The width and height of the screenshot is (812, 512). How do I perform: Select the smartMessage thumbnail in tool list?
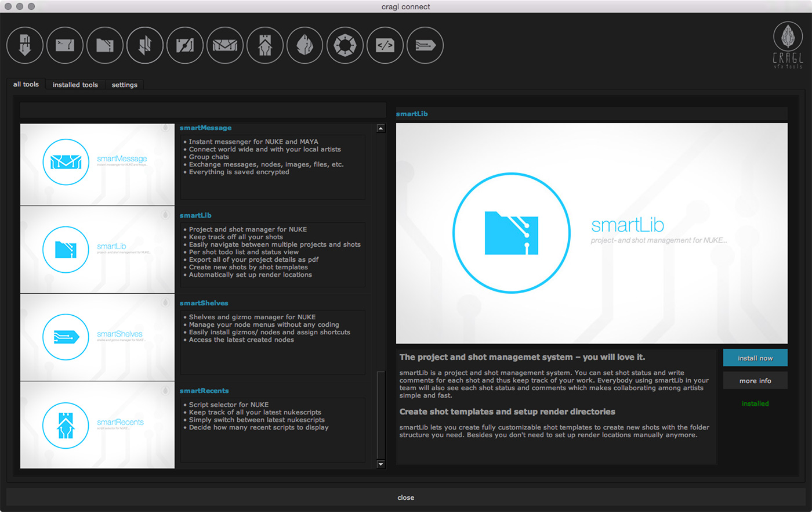coord(97,164)
